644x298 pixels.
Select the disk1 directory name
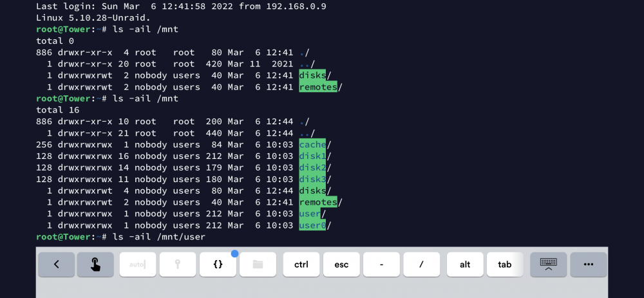[312, 156]
